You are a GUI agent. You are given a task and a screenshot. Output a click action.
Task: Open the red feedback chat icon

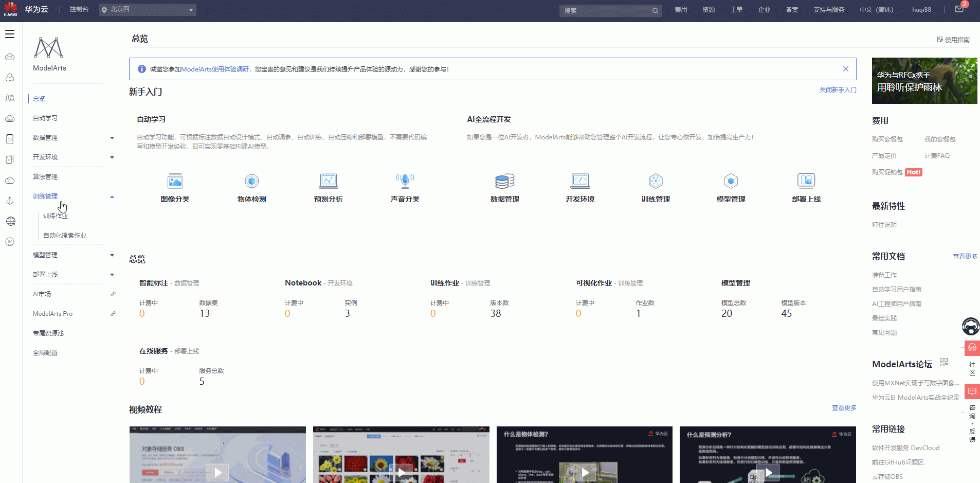tap(972, 391)
